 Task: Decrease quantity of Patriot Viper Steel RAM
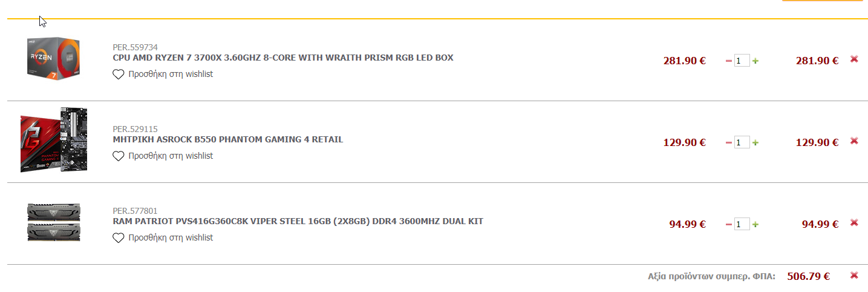tap(729, 224)
